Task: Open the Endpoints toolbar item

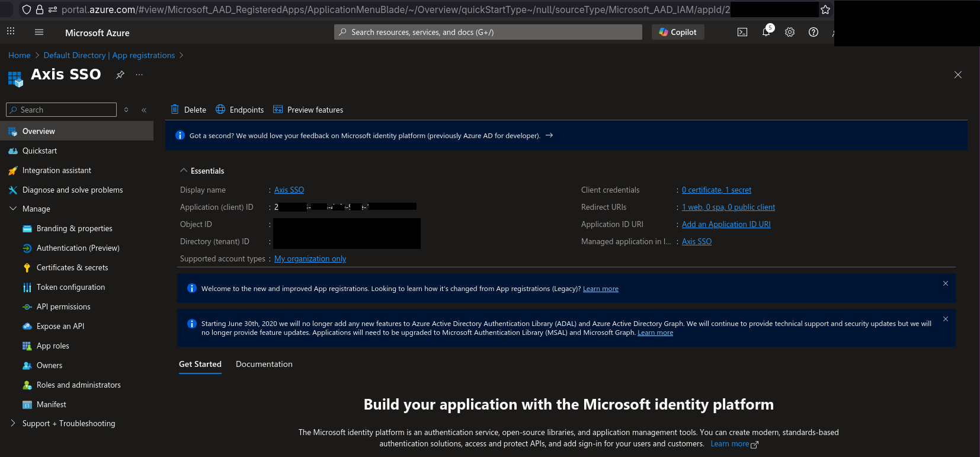Action: pos(239,110)
